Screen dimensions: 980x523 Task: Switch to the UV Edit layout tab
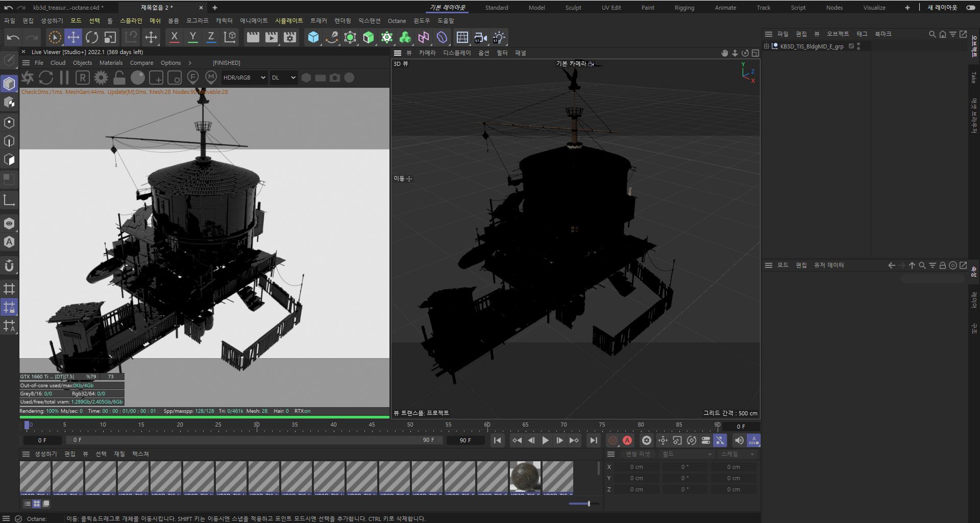tap(611, 8)
